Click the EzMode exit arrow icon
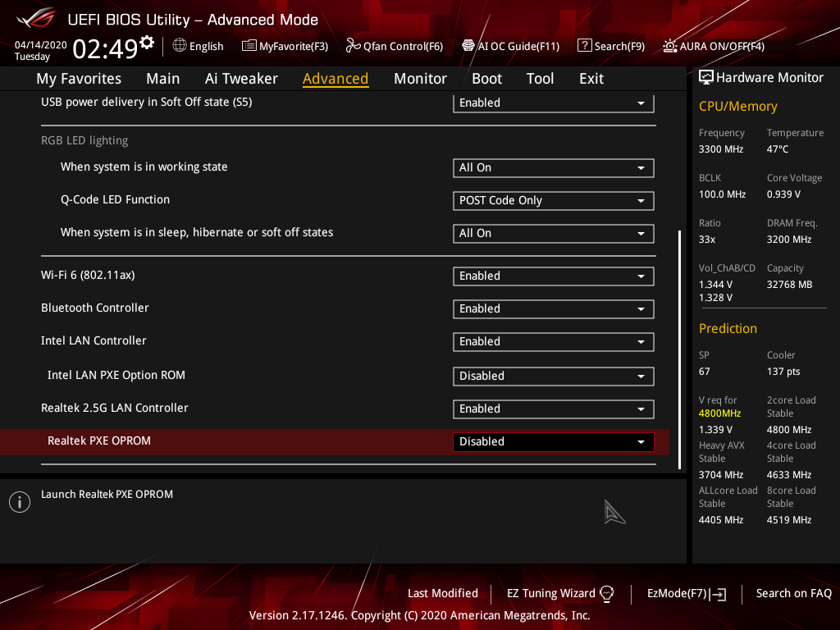Viewport: 840px width, 630px height. (718, 594)
